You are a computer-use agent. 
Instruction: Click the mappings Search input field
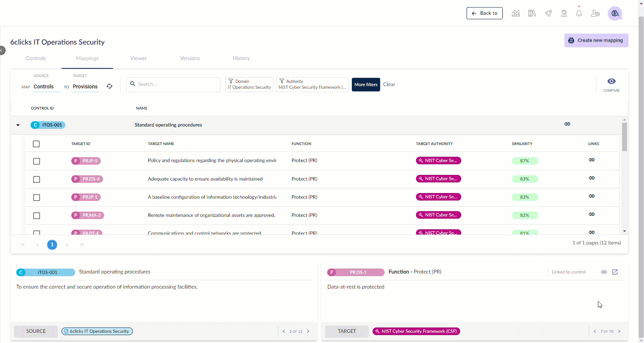(174, 84)
